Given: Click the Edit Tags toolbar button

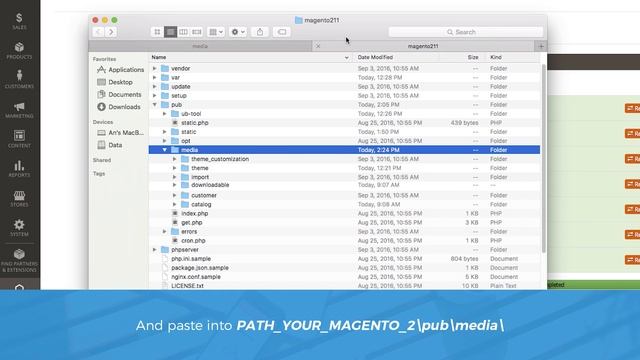Looking at the screenshot, I should click(x=282, y=32).
